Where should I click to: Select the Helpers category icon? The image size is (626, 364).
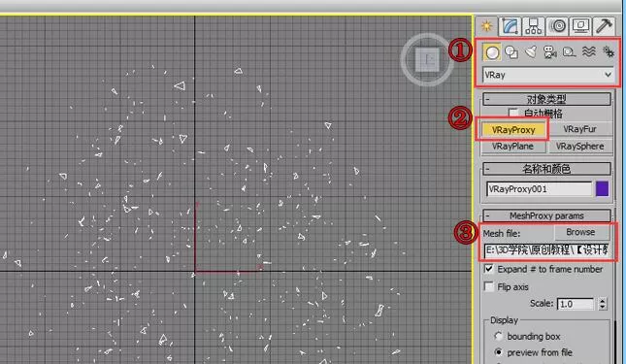click(x=569, y=52)
